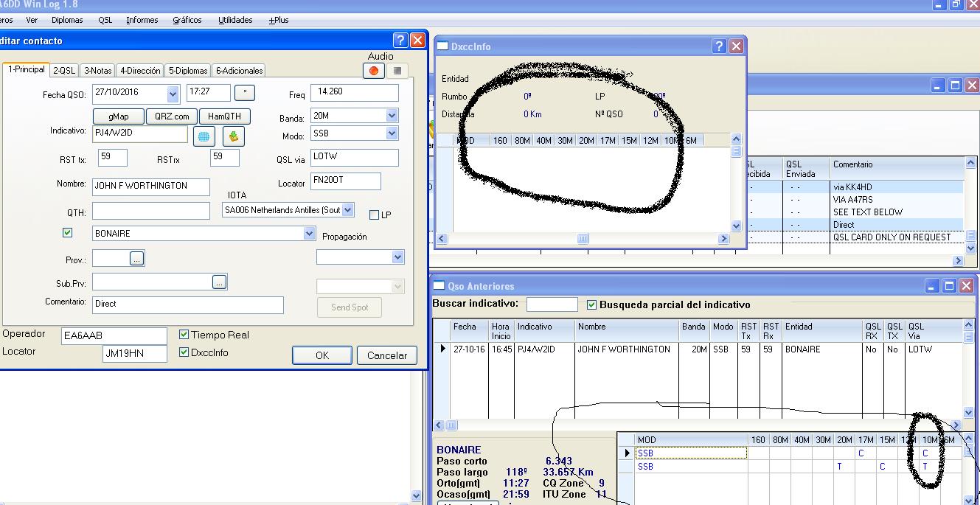Stop audio recording with the square button
The height and width of the screenshot is (505, 980).
click(397, 71)
